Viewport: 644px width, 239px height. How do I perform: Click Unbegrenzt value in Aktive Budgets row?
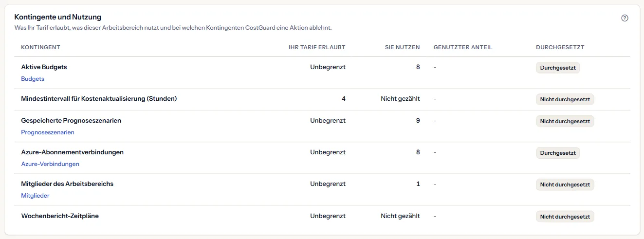pyautogui.click(x=328, y=67)
